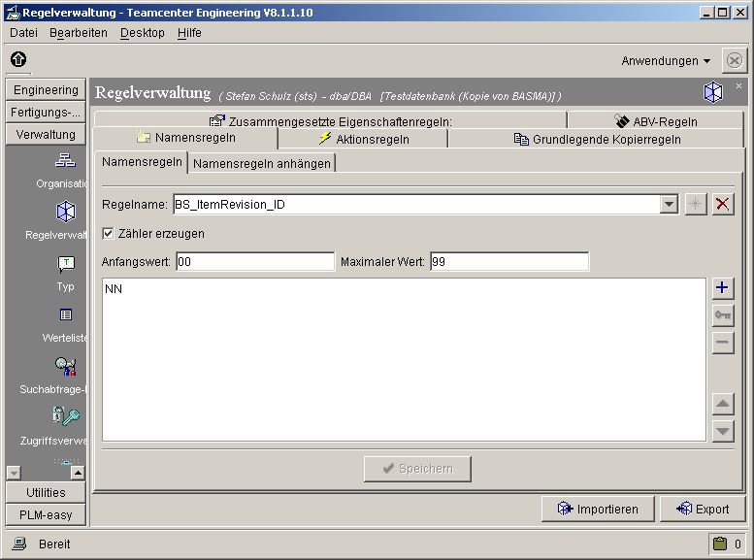Expand the Engineering sidebar section

(x=46, y=90)
